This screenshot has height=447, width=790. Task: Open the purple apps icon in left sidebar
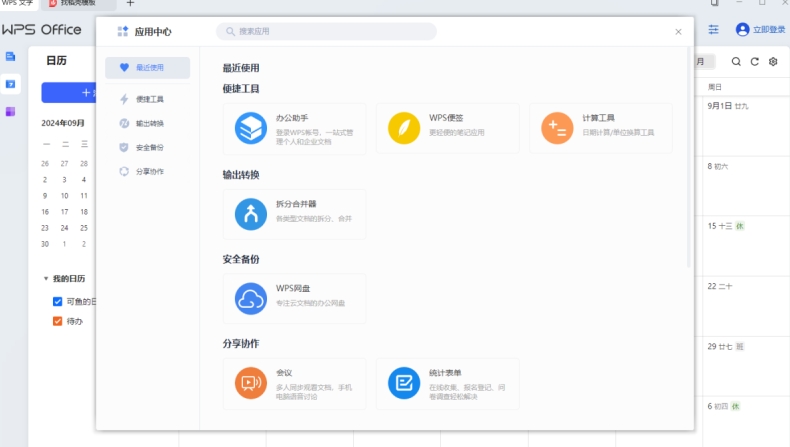click(11, 111)
